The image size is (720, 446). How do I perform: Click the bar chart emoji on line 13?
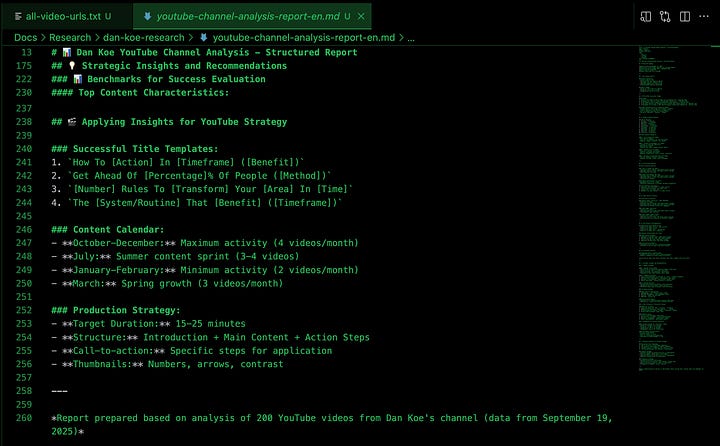(67, 52)
